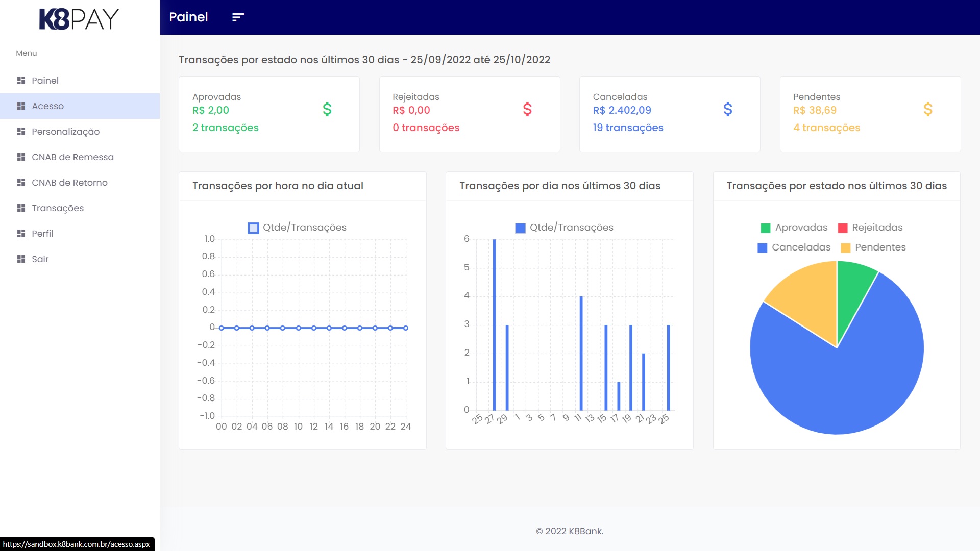Image resolution: width=980 pixels, height=551 pixels.
Task: Click the grid icon next to Painel
Action: 21,81
